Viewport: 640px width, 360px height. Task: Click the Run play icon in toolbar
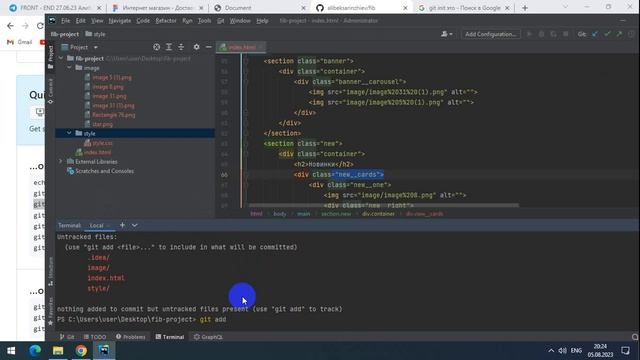click(x=529, y=34)
